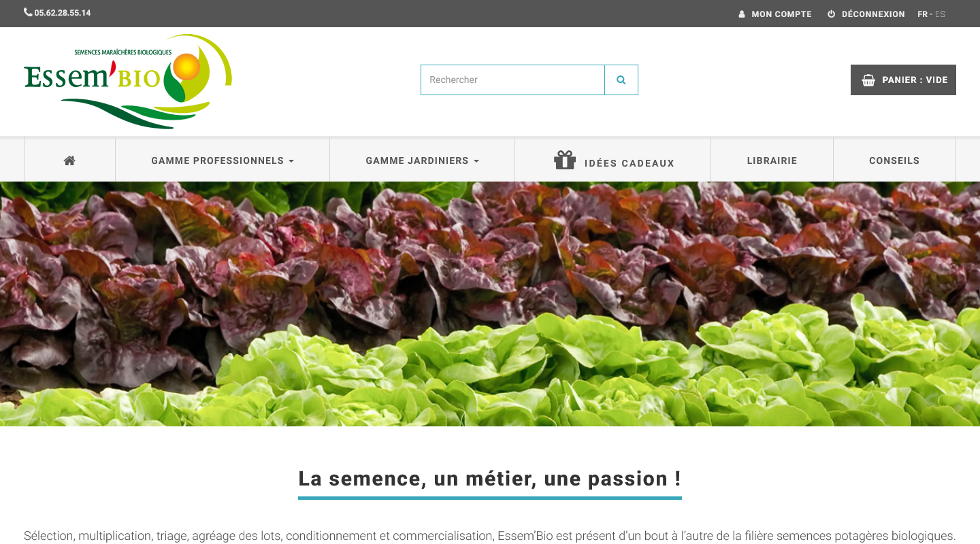
Task: Click the power icon beside Déconnexion
Action: coord(831,14)
